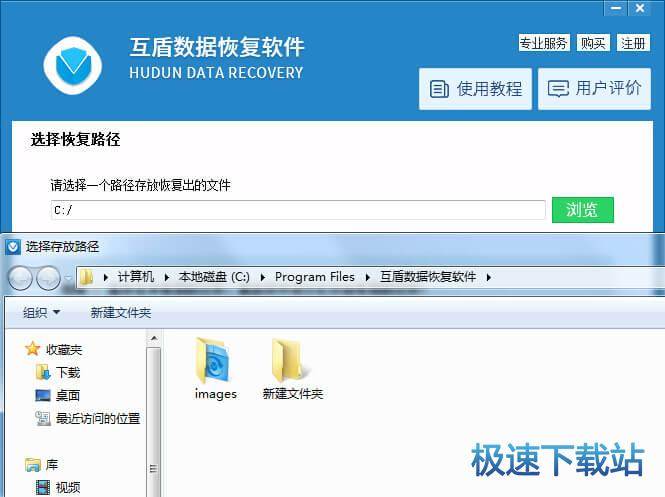Expand arrow after 互盾数据恢复软件 breadcrumb
Viewport: 665px width, 497px height.
[489, 277]
